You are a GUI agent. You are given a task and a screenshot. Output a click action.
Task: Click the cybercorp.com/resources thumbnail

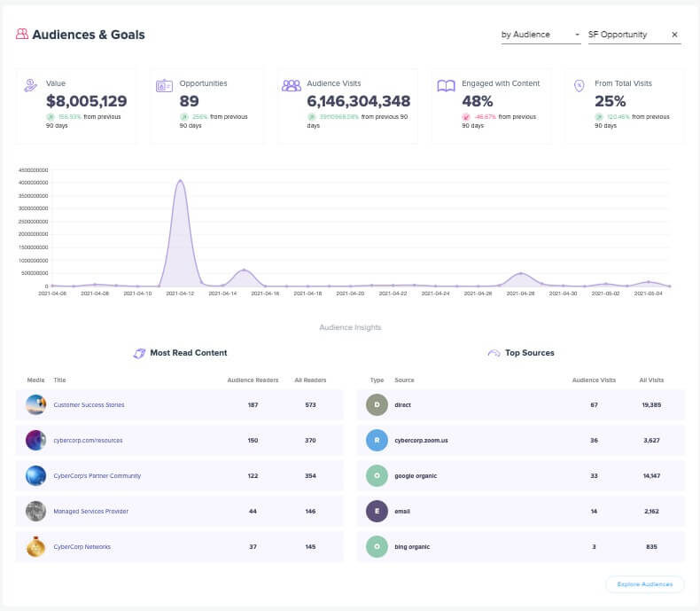(x=35, y=440)
